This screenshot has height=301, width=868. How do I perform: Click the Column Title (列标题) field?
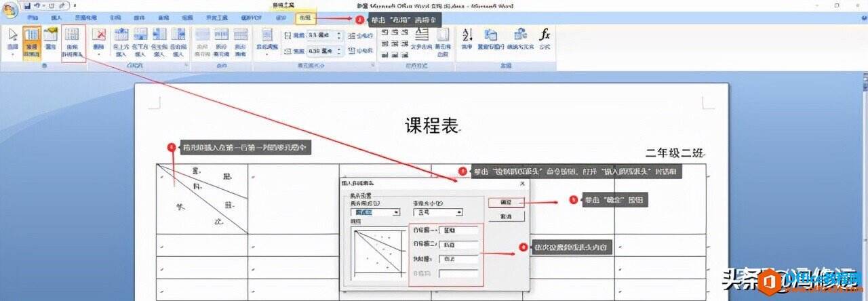[x=458, y=258]
